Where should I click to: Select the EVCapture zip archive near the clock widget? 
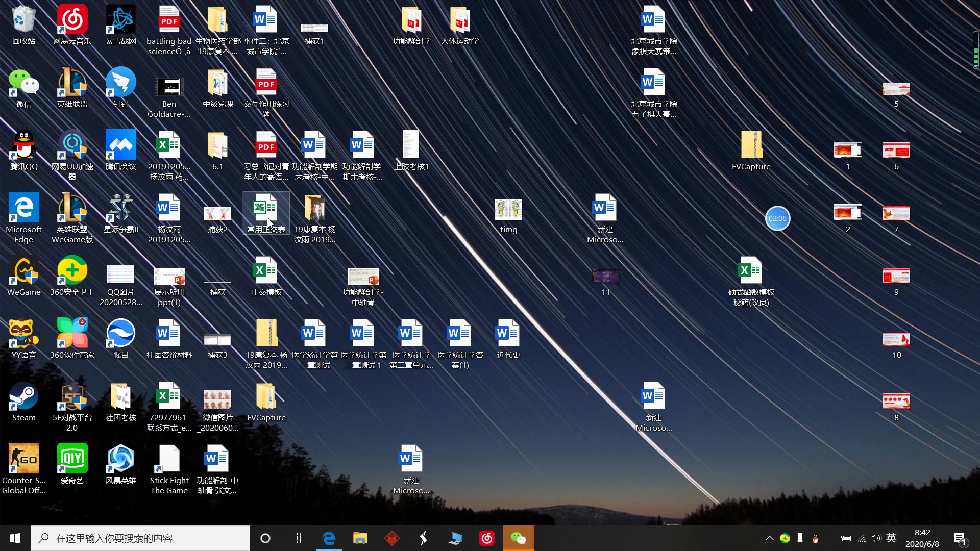(x=751, y=151)
